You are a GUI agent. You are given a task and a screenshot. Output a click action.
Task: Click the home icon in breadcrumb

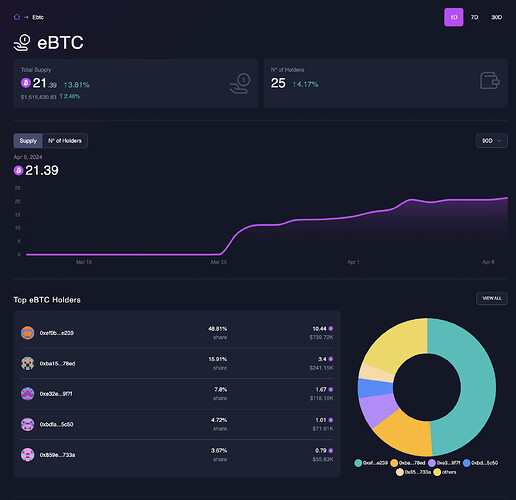pos(17,17)
